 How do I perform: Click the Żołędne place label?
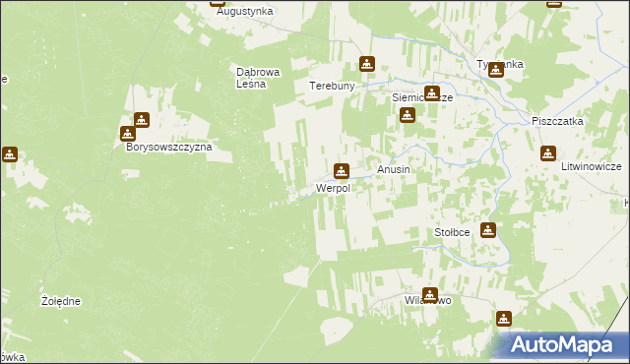(61, 301)
